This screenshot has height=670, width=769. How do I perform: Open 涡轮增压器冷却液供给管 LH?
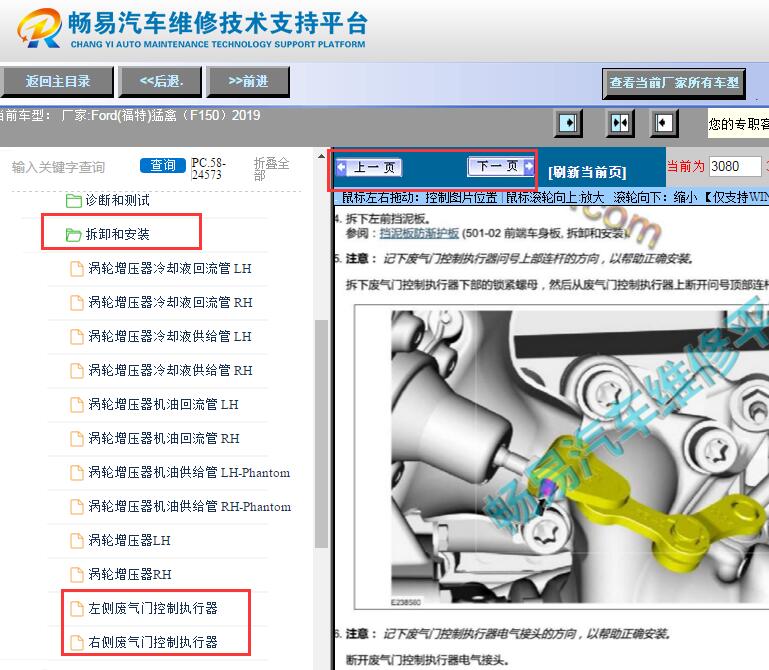(x=170, y=336)
